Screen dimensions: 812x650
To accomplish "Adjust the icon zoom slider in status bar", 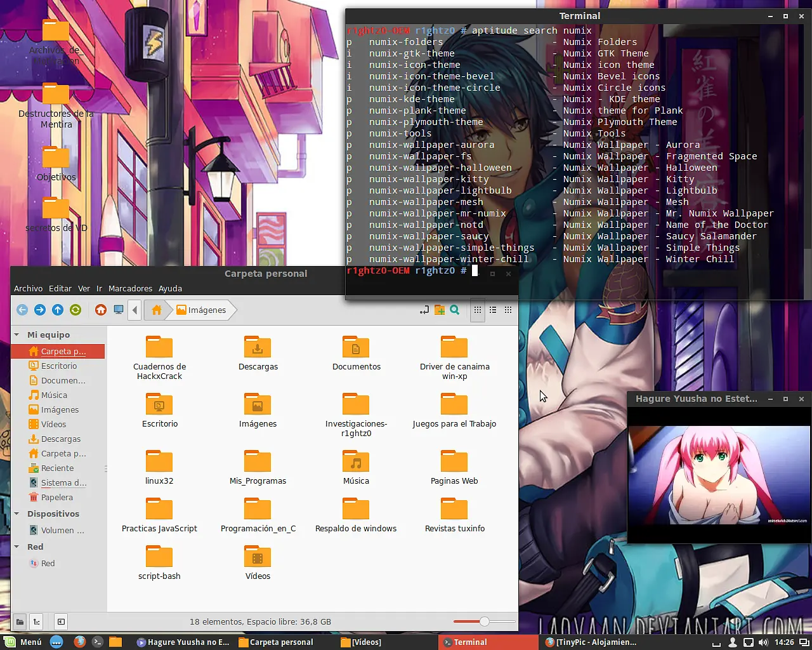I will click(x=484, y=621).
